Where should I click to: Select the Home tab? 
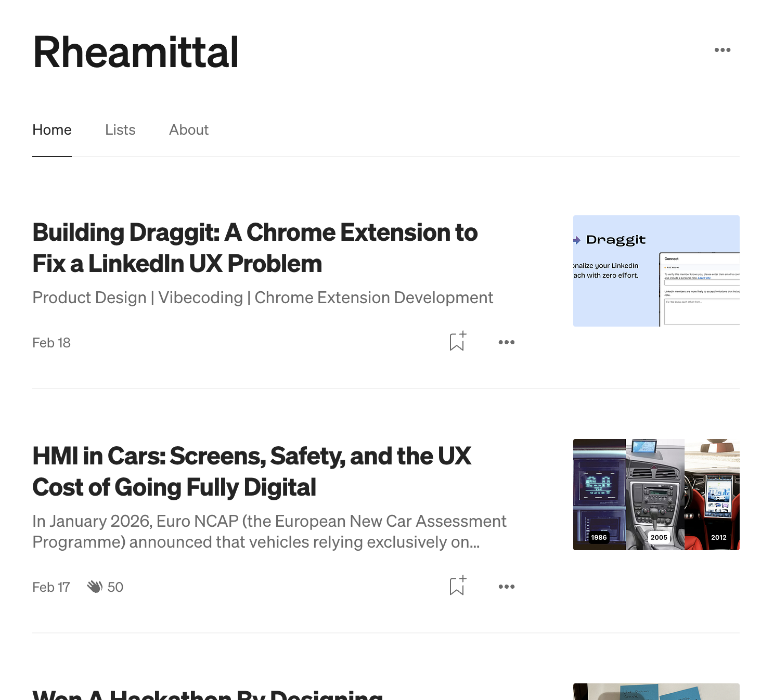51,129
